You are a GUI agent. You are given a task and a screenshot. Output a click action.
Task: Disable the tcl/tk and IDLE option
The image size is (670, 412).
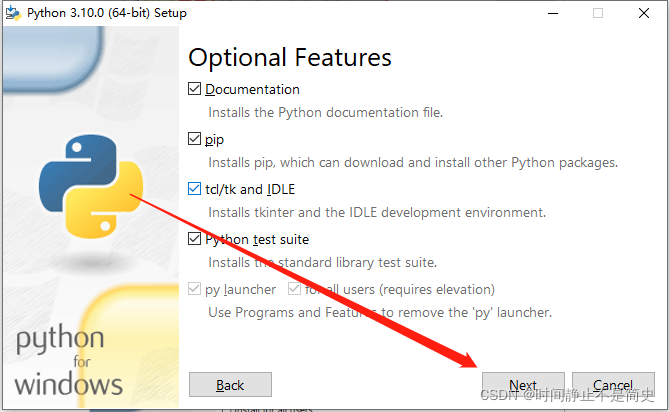194,189
